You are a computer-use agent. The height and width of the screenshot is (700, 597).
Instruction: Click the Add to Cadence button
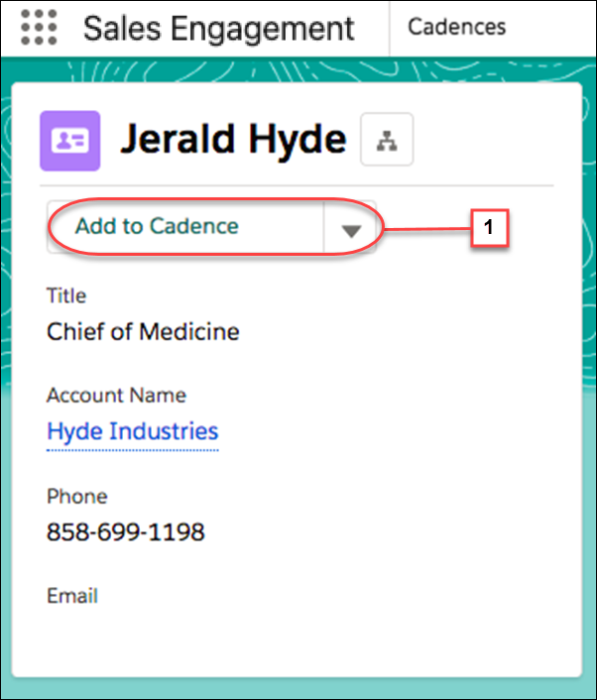tap(185, 227)
